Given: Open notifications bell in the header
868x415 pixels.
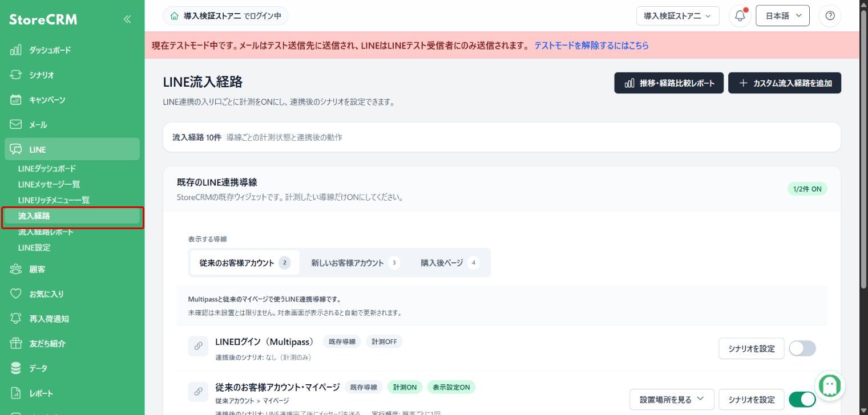Looking at the screenshot, I should tap(740, 16).
